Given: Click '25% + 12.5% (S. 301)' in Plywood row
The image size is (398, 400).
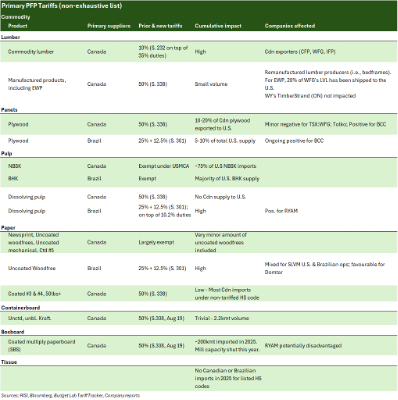Looking at the screenshot, I should (x=162, y=141).
